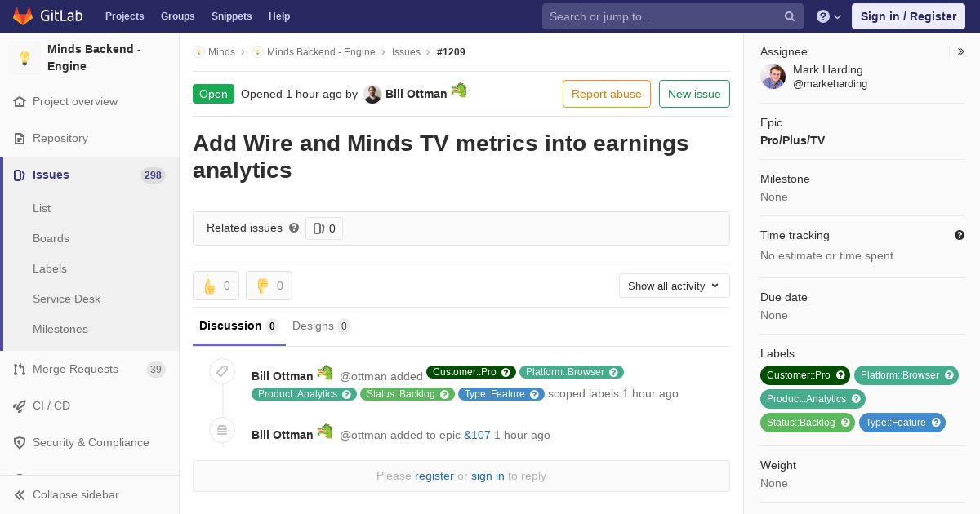Click help icon on sidebar Platform::Browser label
Viewport: 980px width, 514px height.
tap(950, 375)
